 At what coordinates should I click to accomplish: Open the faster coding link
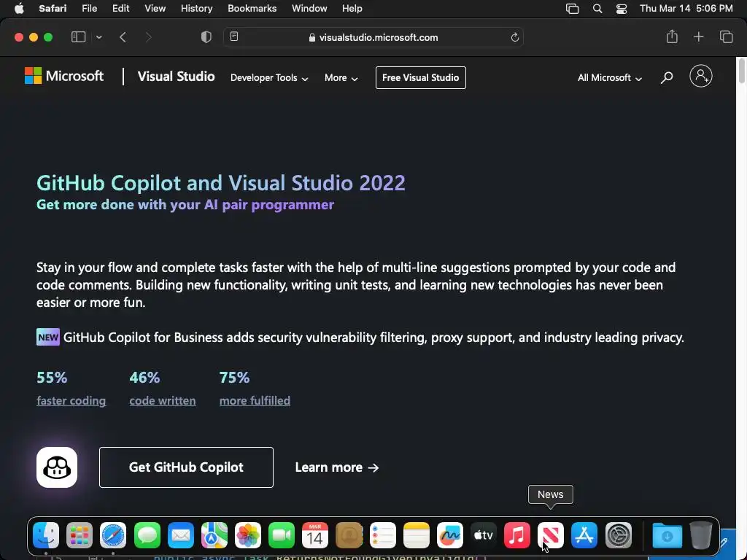[x=71, y=400]
